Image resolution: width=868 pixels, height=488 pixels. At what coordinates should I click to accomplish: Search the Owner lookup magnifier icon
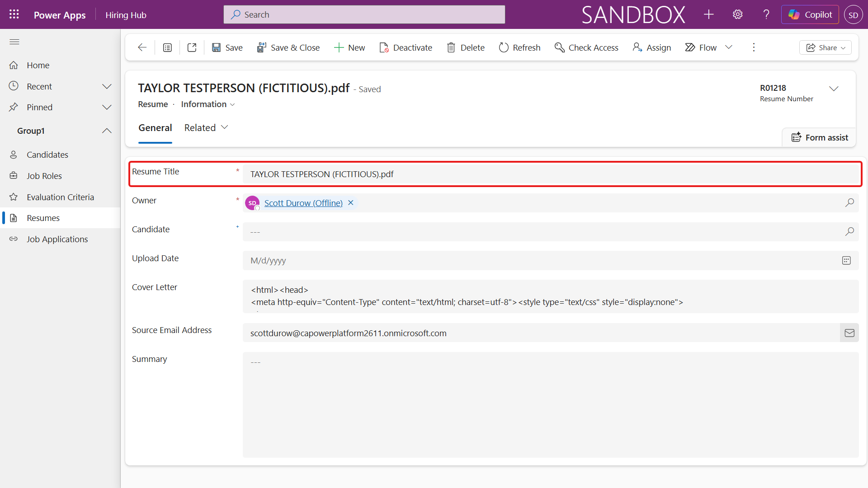point(849,203)
